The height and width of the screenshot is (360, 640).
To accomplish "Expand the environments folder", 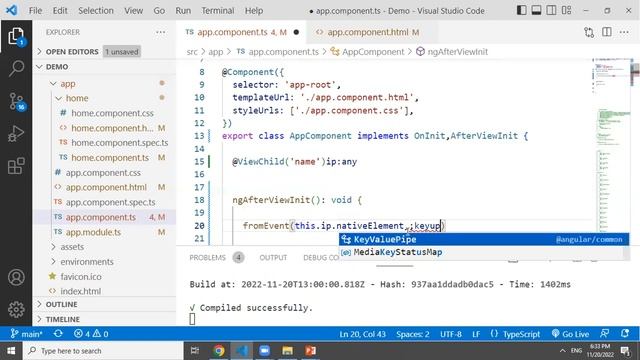I will pos(87,262).
